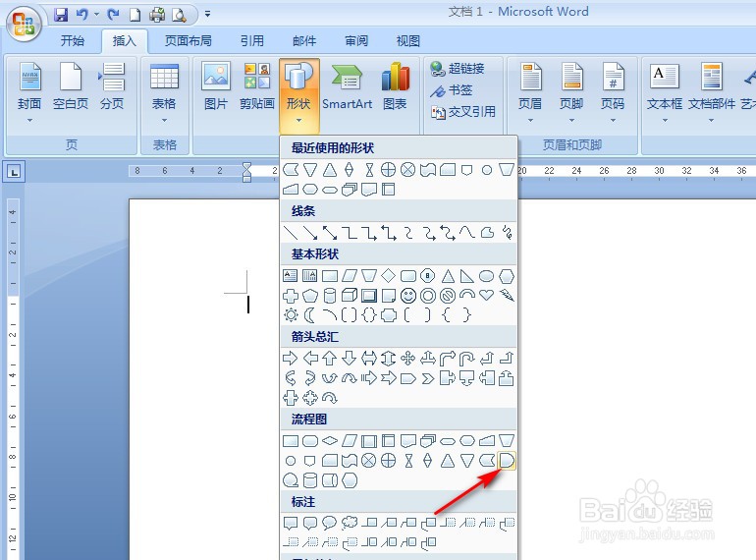Open the 文本框 text box dropdown

(x=665, y=92)
